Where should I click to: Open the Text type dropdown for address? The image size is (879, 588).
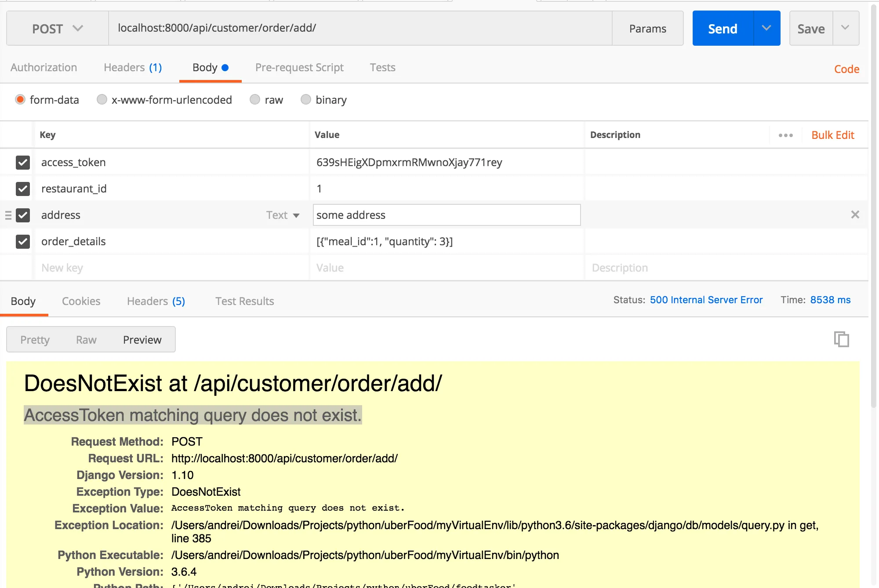(x=283, y=215)
